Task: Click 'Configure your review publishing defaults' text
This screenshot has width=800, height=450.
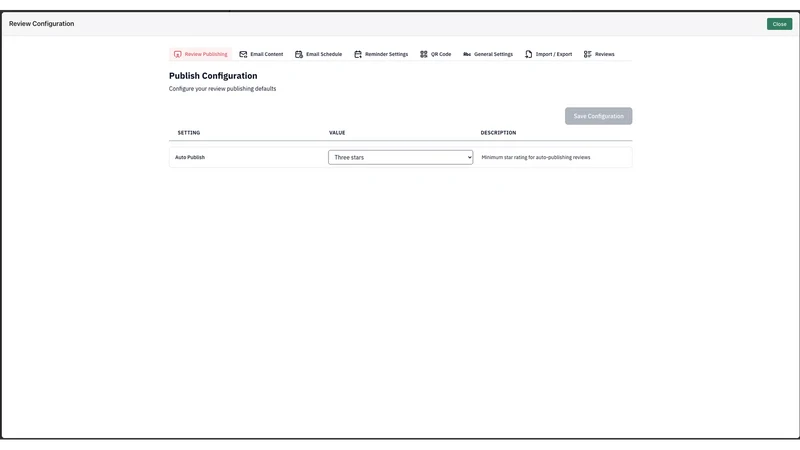Action: pos(222,89)
